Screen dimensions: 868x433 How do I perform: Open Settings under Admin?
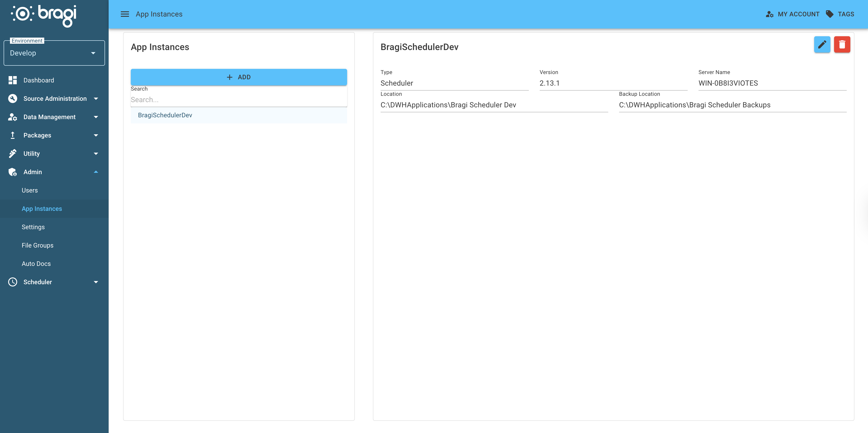[54, 227]
